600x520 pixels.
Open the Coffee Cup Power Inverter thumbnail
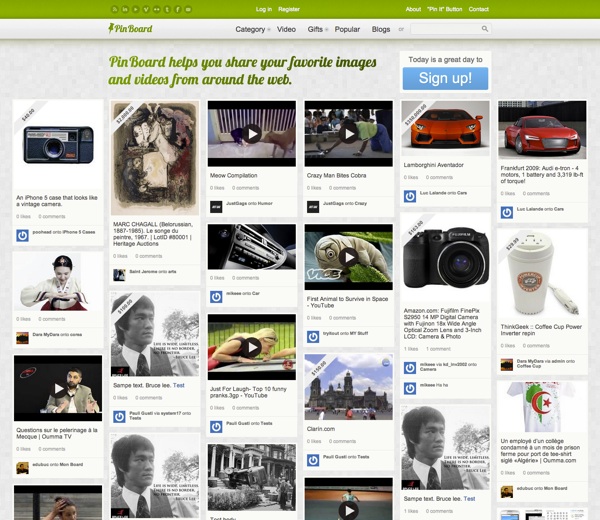(542, 274)
